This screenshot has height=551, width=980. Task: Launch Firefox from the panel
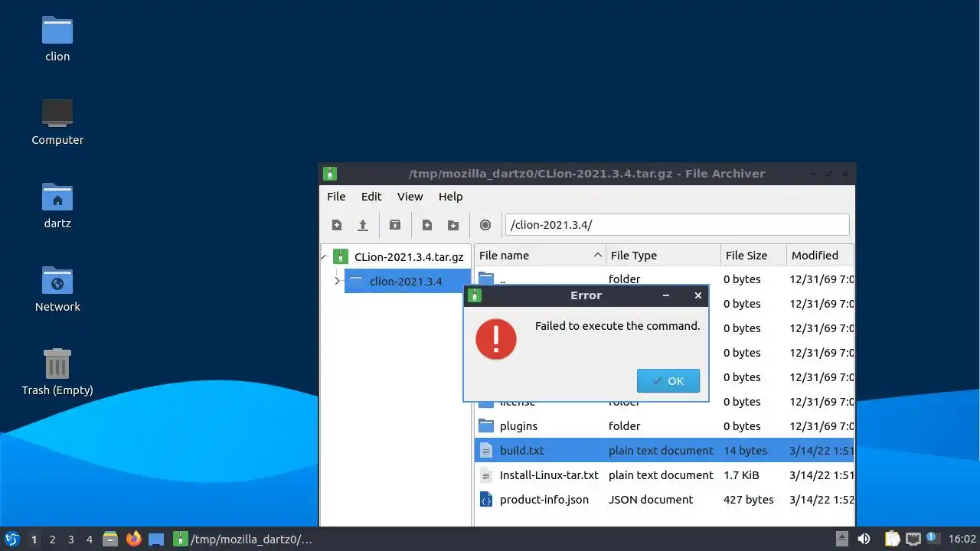tap(134, 540)
